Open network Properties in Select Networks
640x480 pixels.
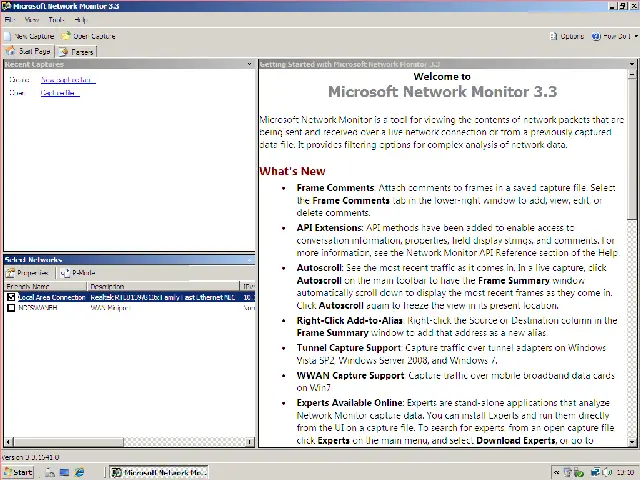pyautogui.click(x=27, y=273)
